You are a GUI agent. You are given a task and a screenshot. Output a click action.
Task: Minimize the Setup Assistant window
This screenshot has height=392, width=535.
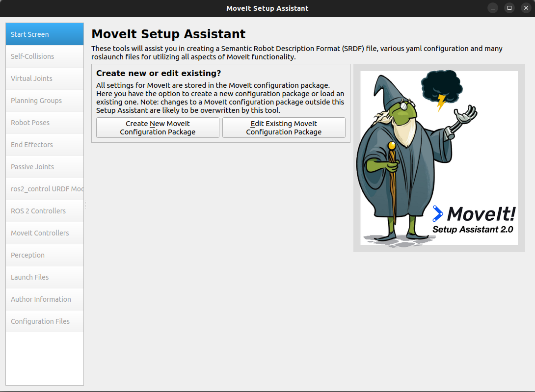[x=492, y=8]
